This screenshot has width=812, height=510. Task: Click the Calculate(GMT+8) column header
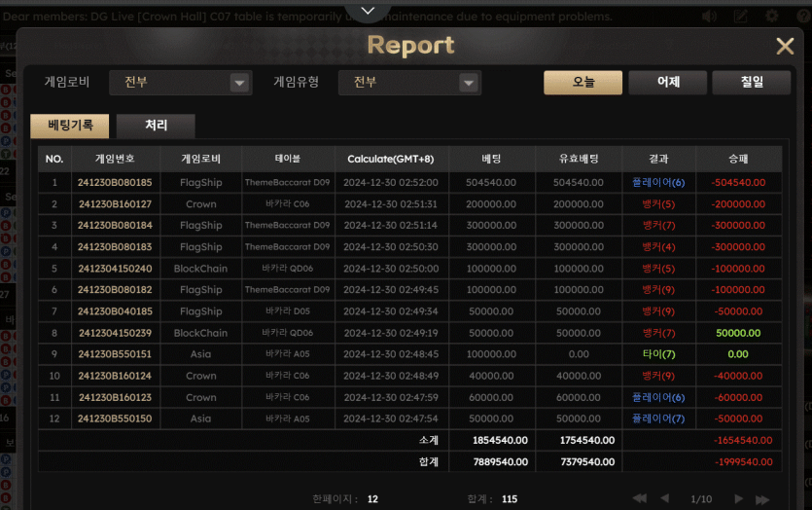tap(392, 159)
